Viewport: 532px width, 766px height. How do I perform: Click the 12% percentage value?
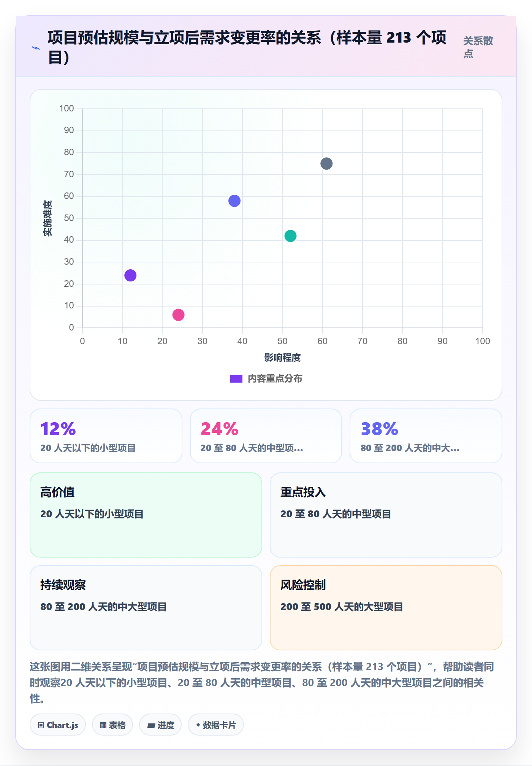pos(58,429)
